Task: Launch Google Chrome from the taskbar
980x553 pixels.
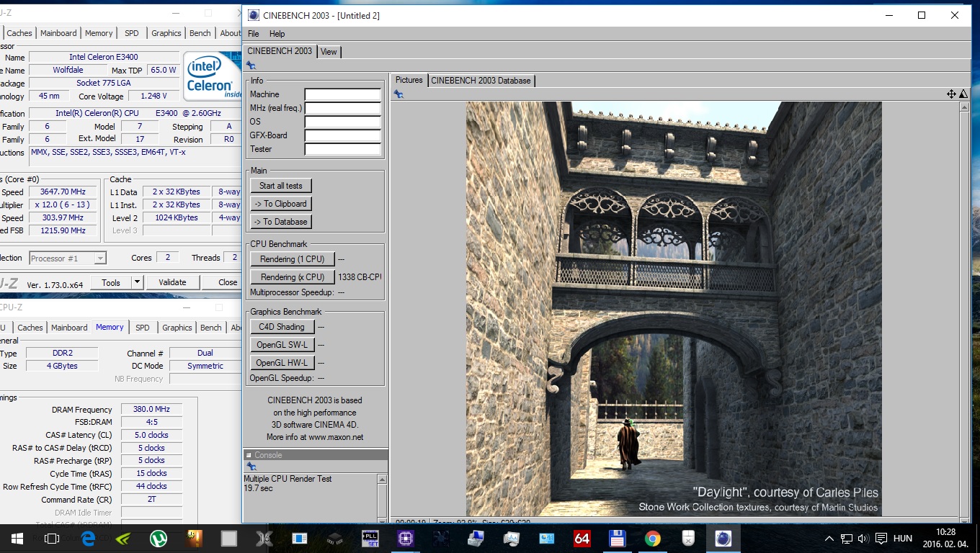Action: coord(652,539)
